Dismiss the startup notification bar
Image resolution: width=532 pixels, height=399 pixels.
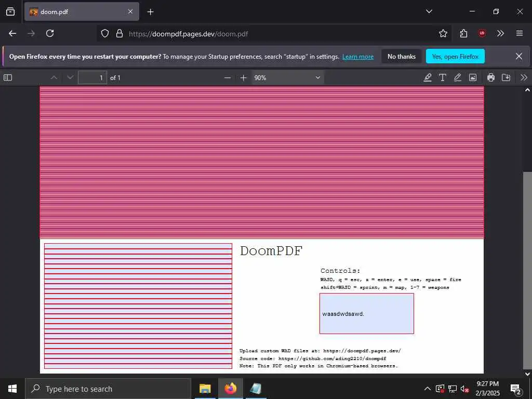pyautogui.click(x=519, y=56)
